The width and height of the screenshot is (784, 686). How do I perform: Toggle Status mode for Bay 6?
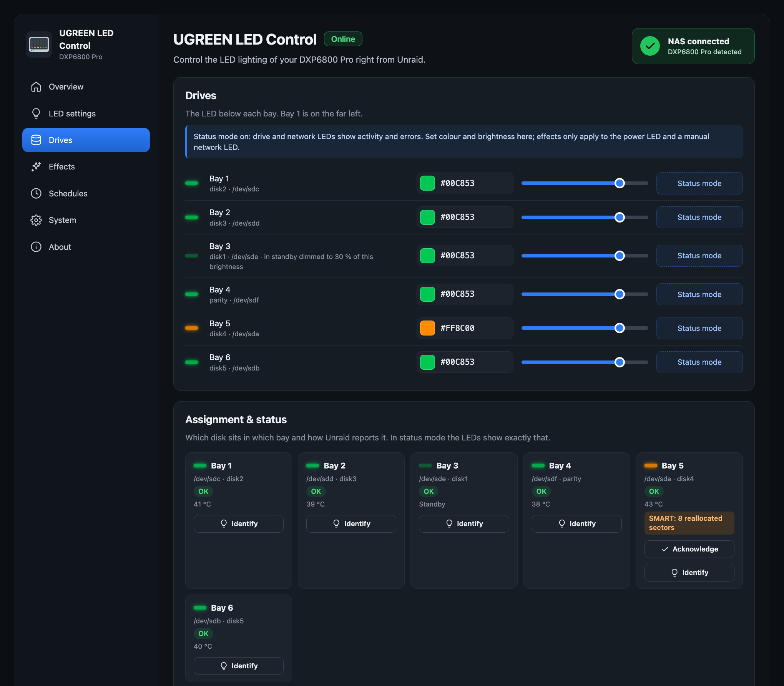pyautogui.click(x=699, y=362)
